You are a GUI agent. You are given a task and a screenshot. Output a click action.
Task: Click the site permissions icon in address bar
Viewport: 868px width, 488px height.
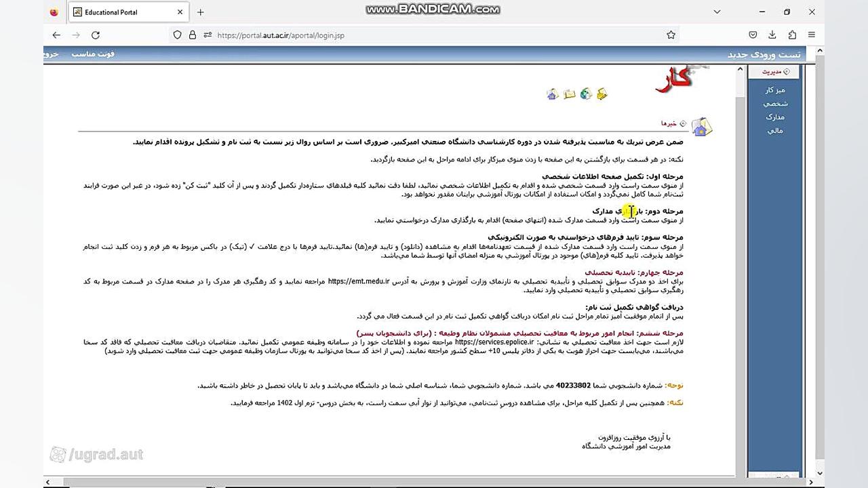(x=208, y=35)
